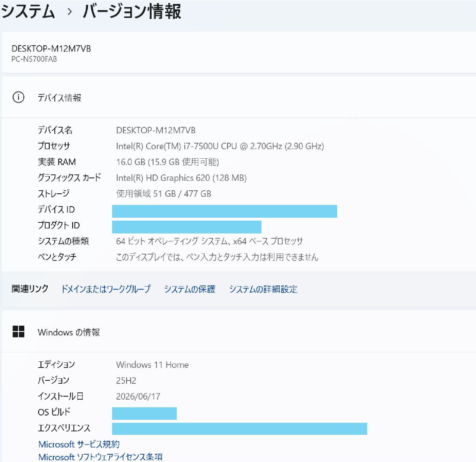The width and height of the screenshot is (476, 462).
Task: Select the i7-7500U processor value
Action: point(220,146)
